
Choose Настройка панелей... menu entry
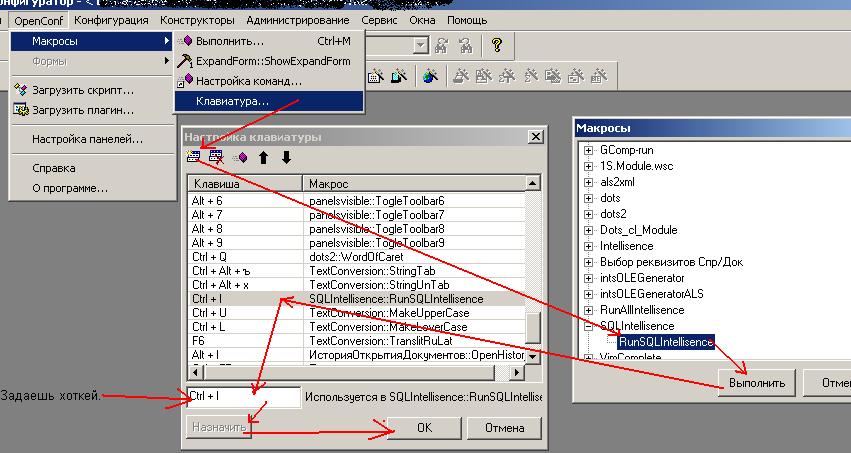click(x=87, y=140)
